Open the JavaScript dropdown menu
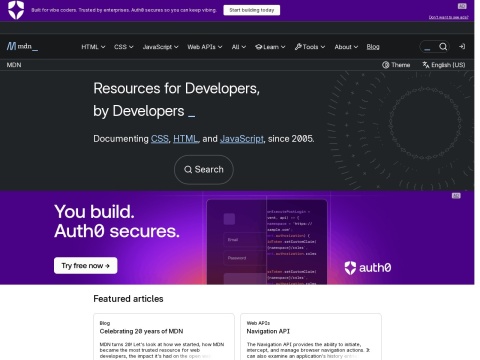 coord(160,47)
